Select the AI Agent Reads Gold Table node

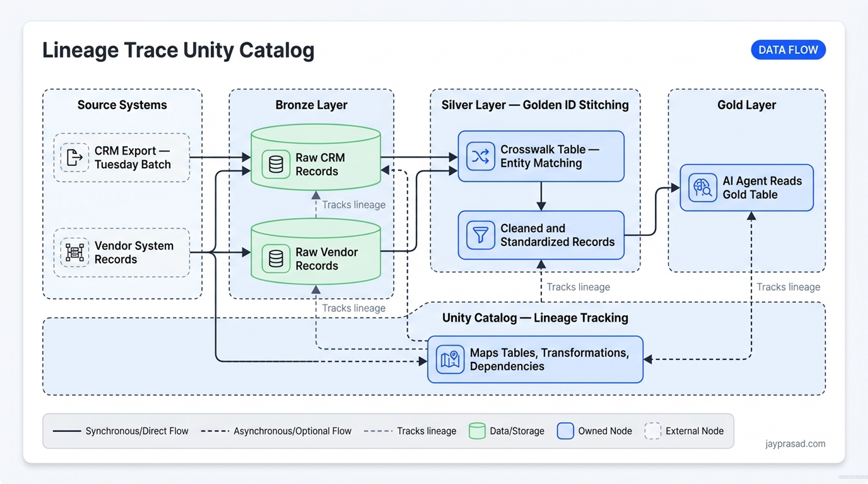tap(747, 188)
